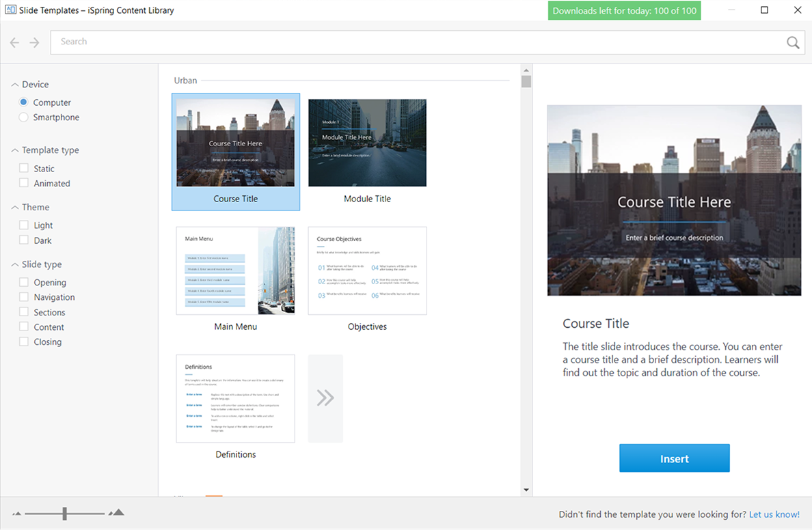Screen dimensions: 812x530
Task: Tick the Content slide type checkbox
Action: pyautogui.click(x=24, y=326)
